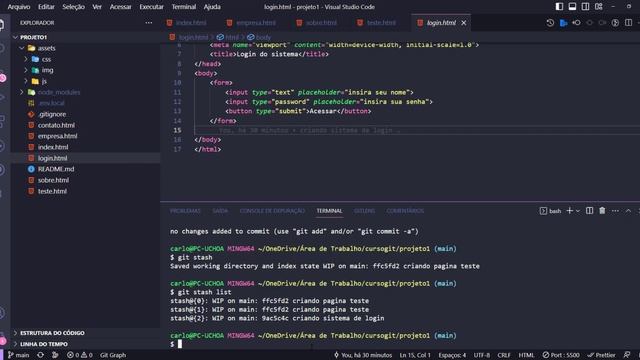Open the Editar menu
The width and height of the screenshot is (640, 360).
46,7
